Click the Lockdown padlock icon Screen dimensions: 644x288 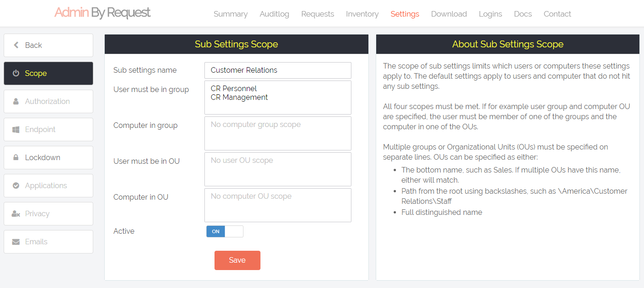click(16, 157)
